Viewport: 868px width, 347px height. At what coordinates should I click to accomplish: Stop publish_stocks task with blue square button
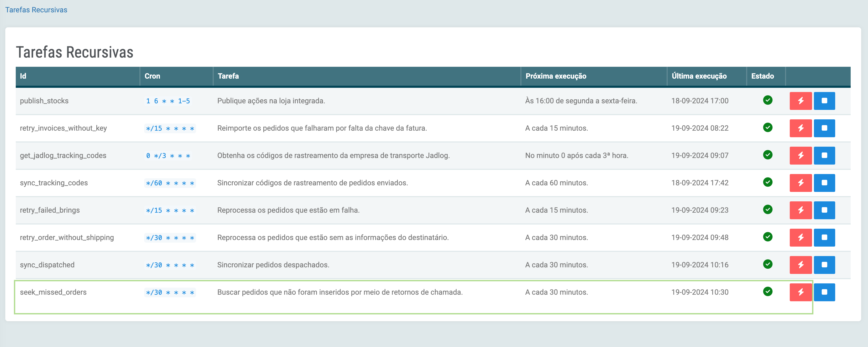click(824, 101)
